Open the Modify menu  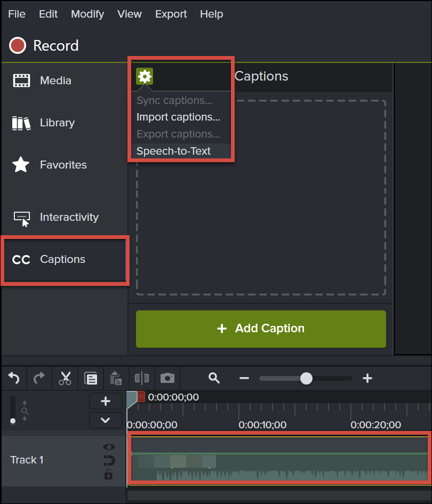point(87,14)
